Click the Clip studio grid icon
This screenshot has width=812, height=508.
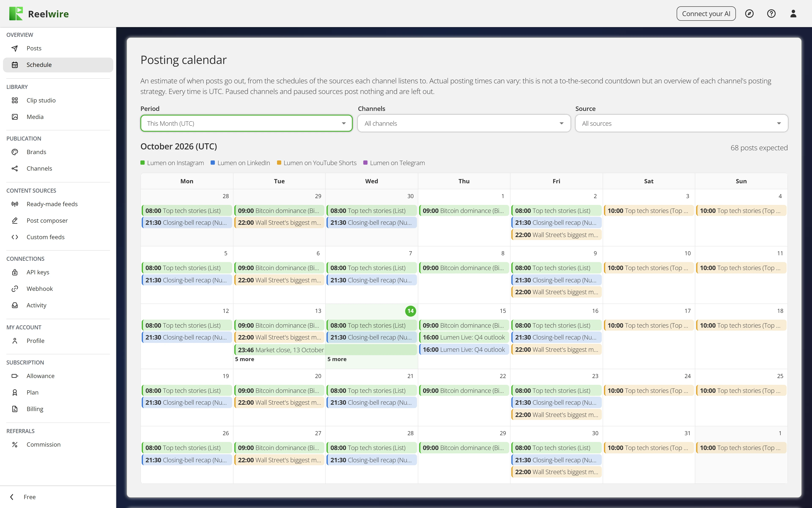point(15,101)
